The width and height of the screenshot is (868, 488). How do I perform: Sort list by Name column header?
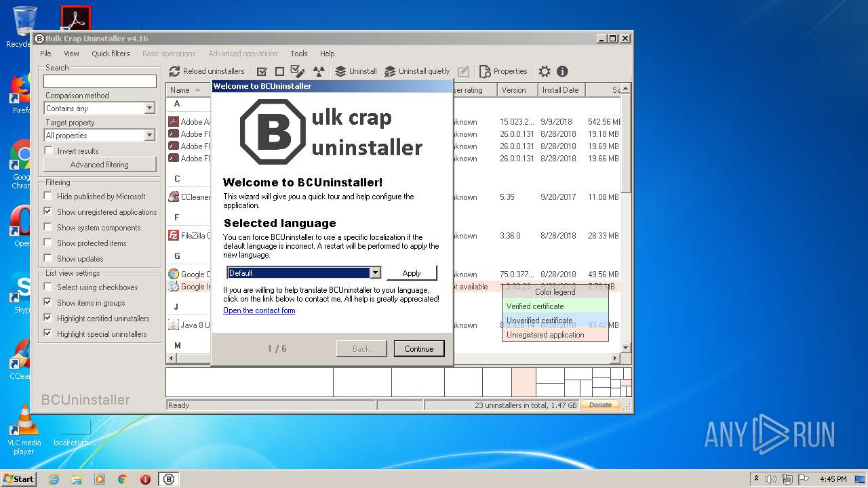(189, 90)
